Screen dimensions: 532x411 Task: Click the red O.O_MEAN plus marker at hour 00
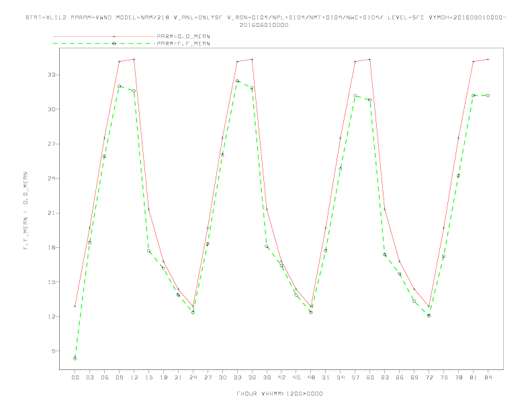pos(75,306)
